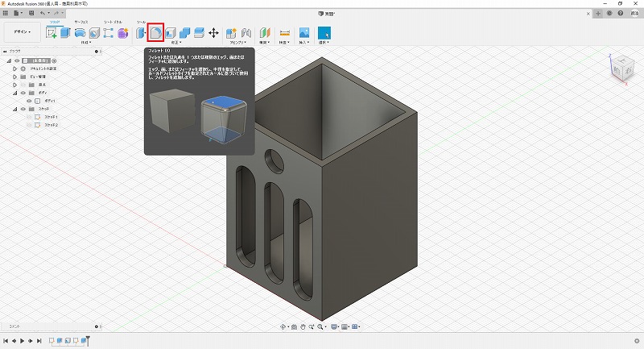Toggle visibility eye of ボディ1
The width and height of the screenshot is (644, 349).
(30, 101)
